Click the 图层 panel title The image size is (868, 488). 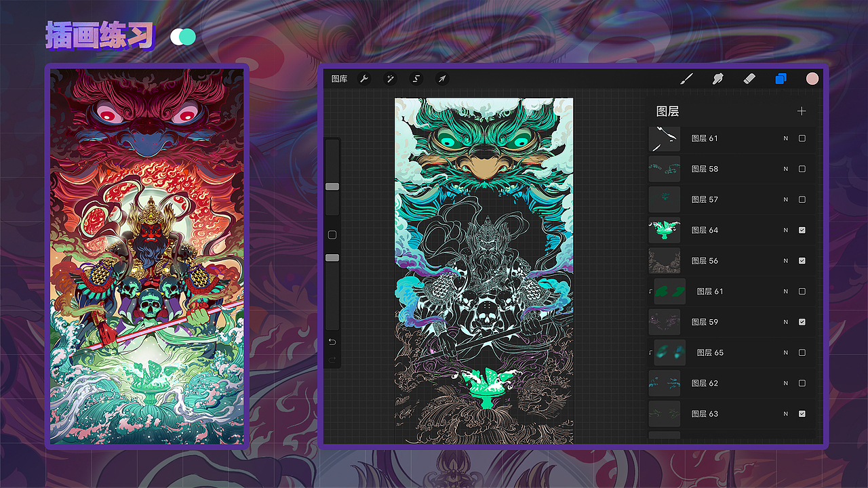[668, 111]
